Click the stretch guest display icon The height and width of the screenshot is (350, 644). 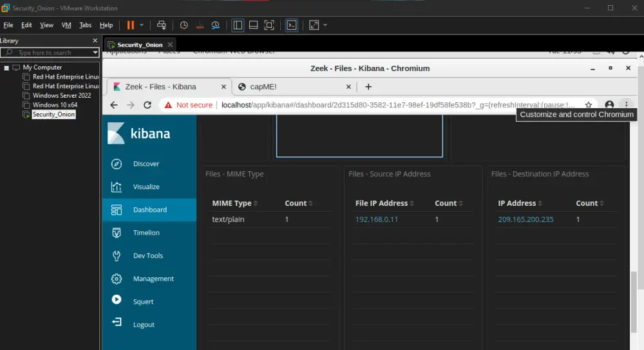click(x=314, y=25)
